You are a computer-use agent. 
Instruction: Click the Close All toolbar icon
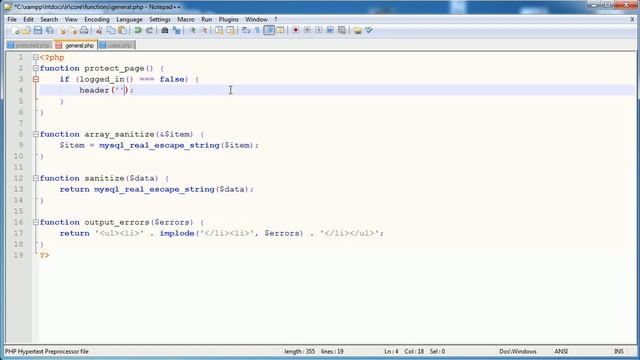click(x=73, y=31)
